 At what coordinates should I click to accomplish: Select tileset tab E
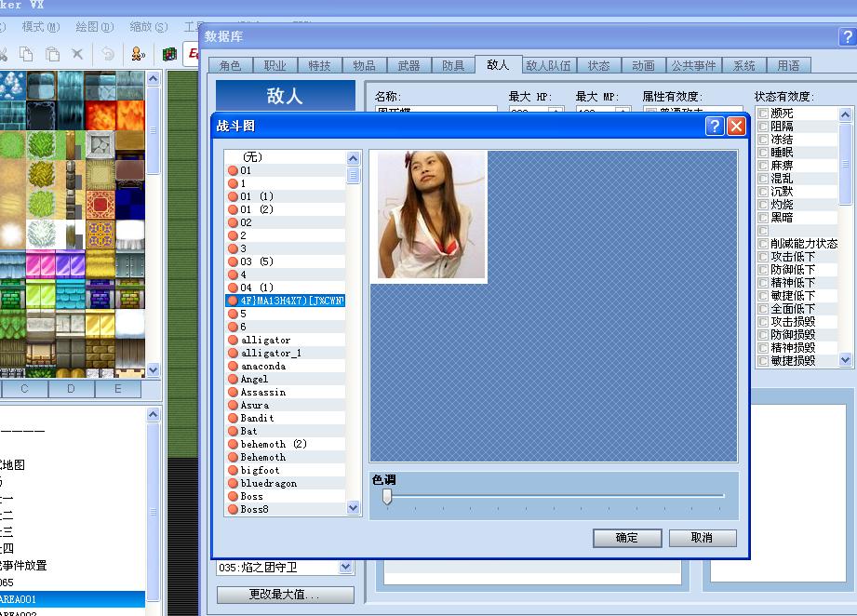[117, 389]
